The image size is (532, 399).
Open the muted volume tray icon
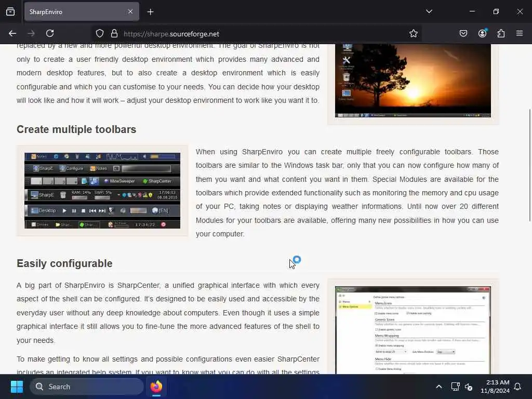pyautogui.click(x=469, y=387)
